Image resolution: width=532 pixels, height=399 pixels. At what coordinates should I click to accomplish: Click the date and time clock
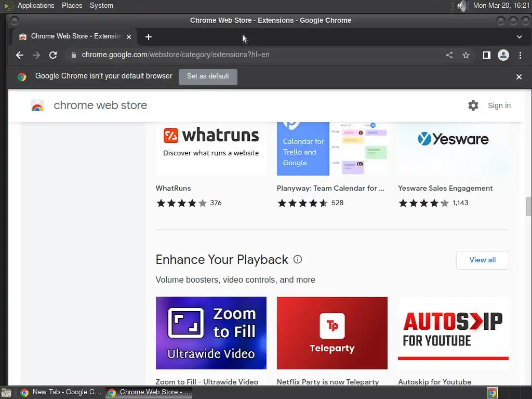click(x=501, y=5)
